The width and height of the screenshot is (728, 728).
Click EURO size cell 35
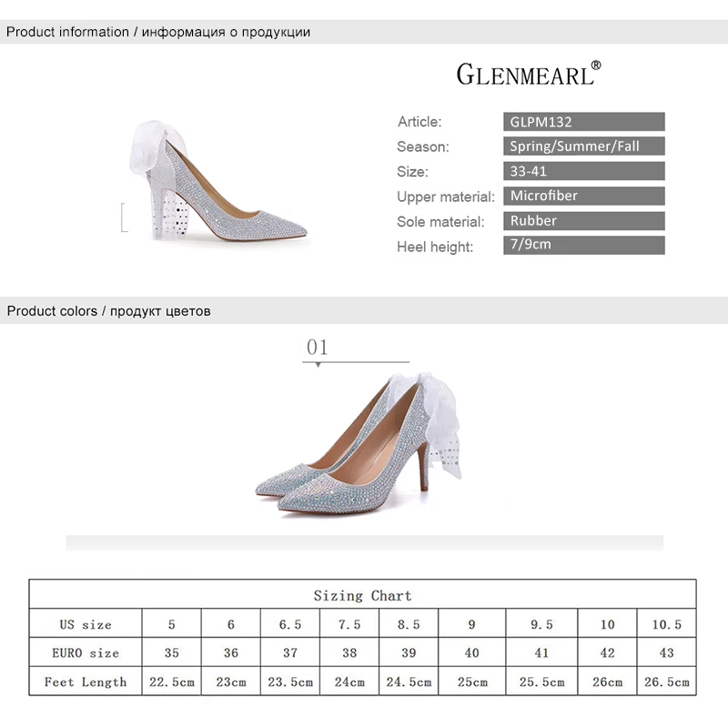(x=171, y=653)
